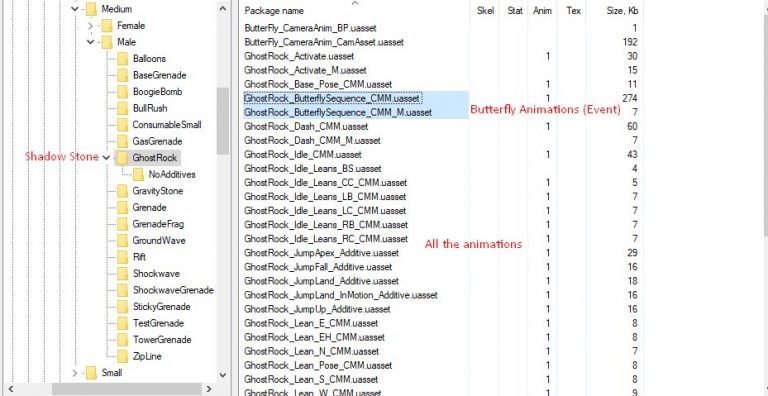Click the BoogieBomb folder icon
Screen dimensions: 768x396
[122, 92]
